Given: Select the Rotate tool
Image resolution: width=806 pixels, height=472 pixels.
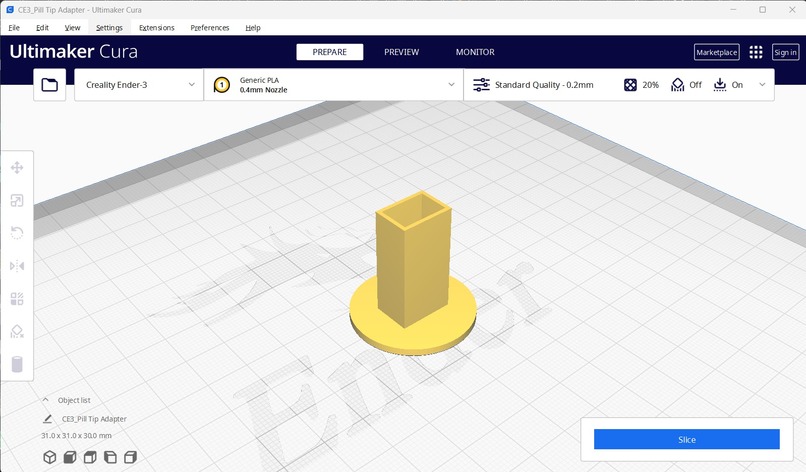Looking at the screenshot, I should point(17,233).
